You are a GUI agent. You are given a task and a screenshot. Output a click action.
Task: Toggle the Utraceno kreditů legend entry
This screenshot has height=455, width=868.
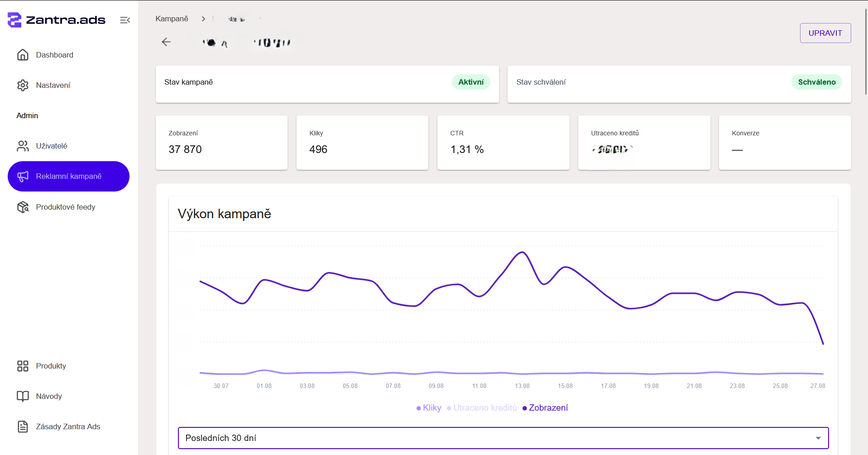click(482, 408)
